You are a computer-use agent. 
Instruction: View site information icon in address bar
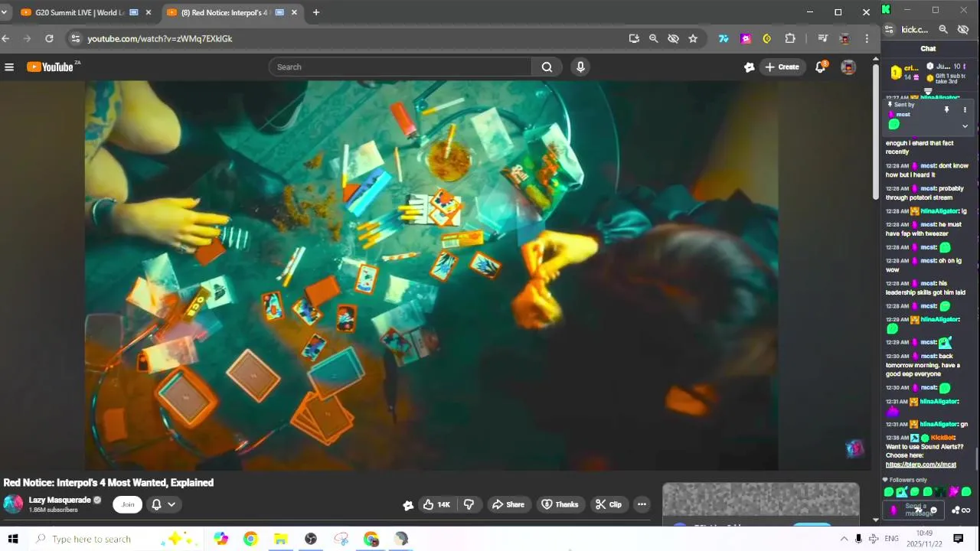point(74,38)
